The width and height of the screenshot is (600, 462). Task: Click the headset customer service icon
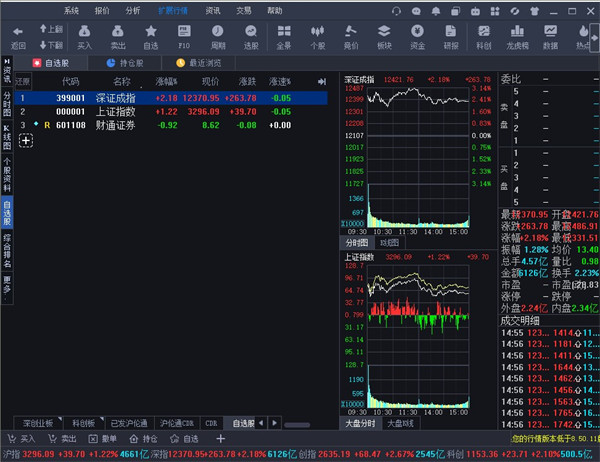click(396, 11)
